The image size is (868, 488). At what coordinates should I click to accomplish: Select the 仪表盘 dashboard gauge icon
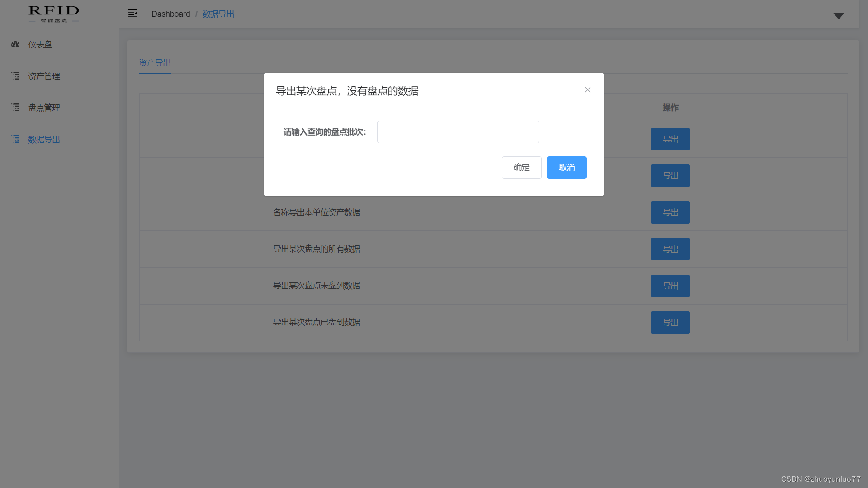15,44
